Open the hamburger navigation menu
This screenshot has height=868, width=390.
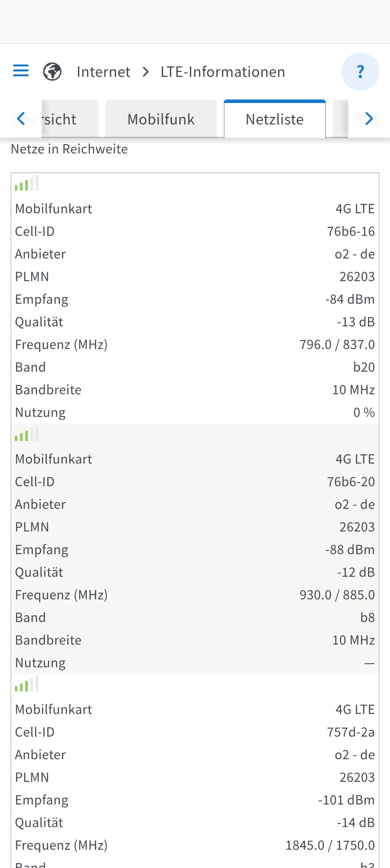(21, 71)
